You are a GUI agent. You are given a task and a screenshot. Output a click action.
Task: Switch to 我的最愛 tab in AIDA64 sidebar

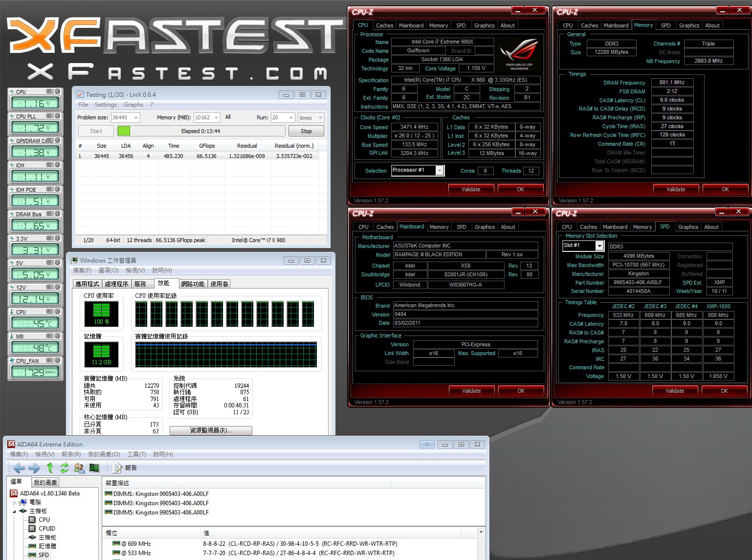pyautogui.click(x=45, y=482)
